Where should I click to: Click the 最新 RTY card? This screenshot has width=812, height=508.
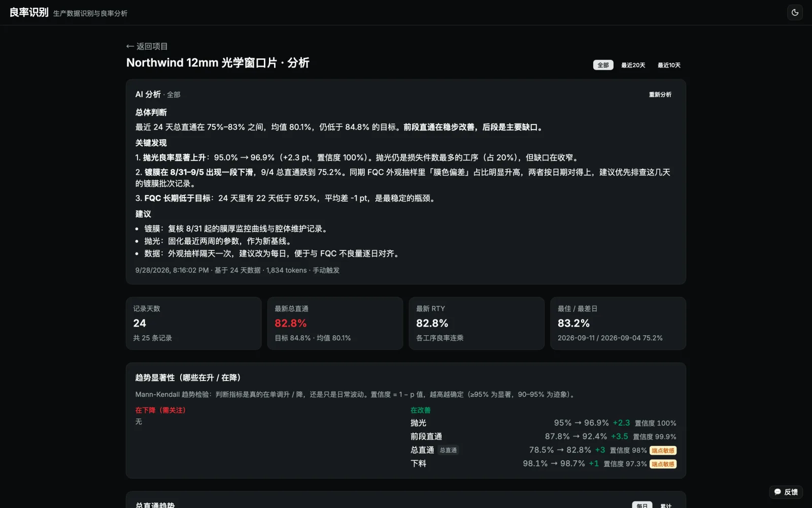point(477,323)
